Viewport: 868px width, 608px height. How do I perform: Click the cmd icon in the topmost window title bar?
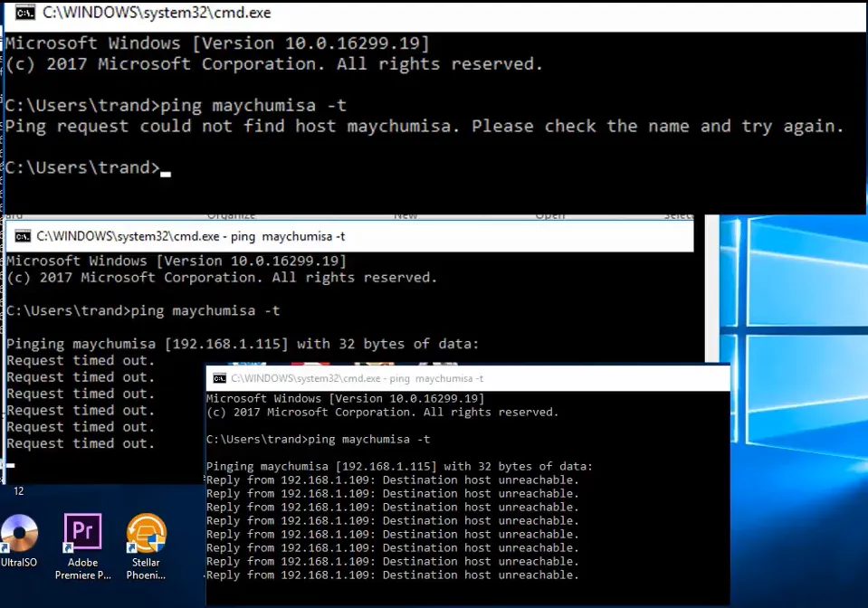pos(26,13)
